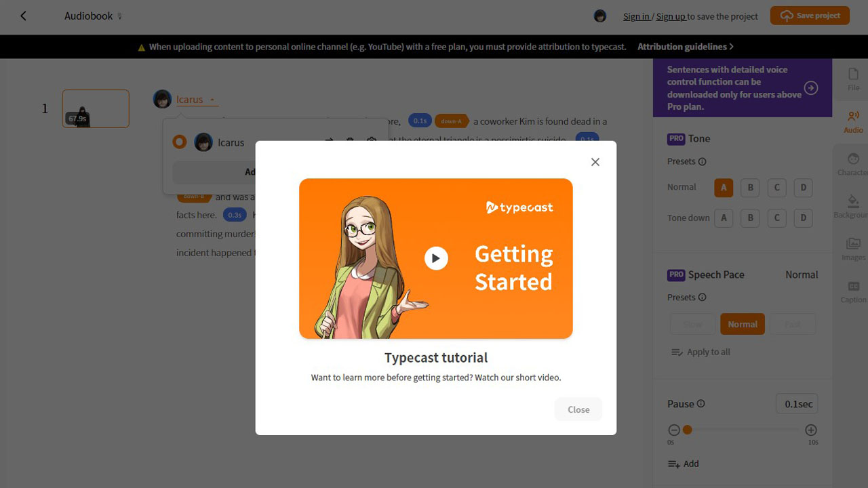
Task: Click the Icarus avatar beside the name
Action: pos(162,99)
